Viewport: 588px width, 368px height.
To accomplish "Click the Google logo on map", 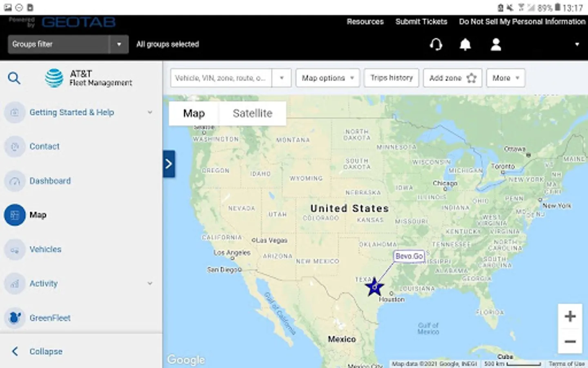I will click(186, 359).
